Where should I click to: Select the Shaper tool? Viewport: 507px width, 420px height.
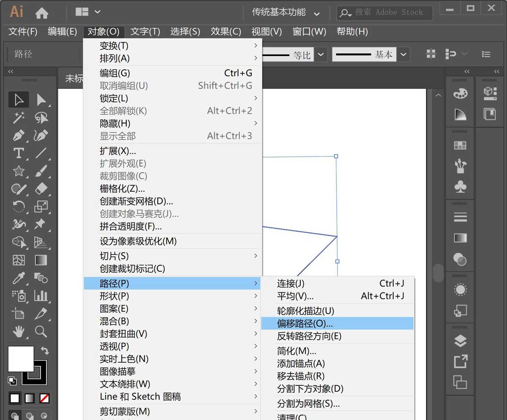click(19, 189)
